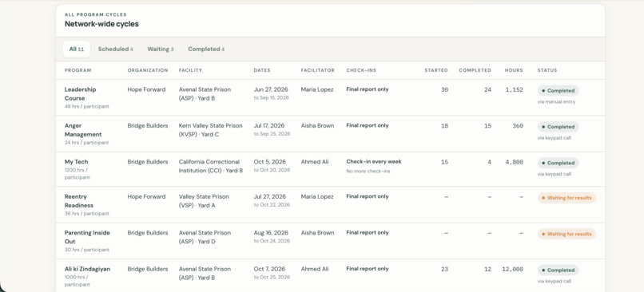Click the Oct 5, 2026 date
Image resolution: width=644 pixels, height=292 pixels.
pos(269,162)
